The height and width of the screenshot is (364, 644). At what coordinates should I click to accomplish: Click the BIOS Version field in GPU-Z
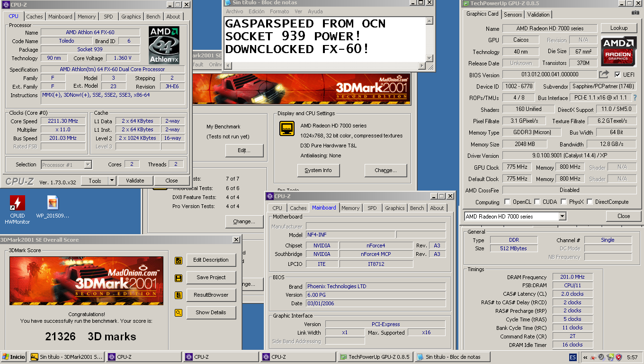point(549,74)
